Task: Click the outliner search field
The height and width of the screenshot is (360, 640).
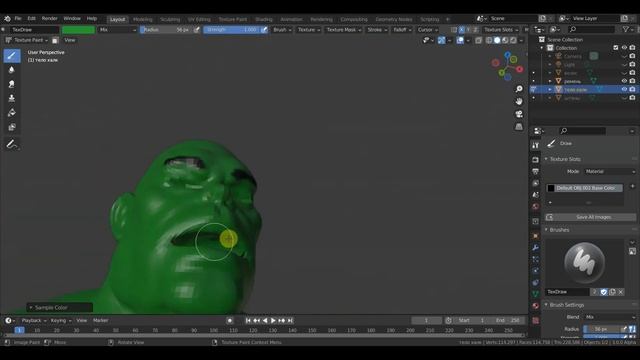Action: click(x=591, y=29)
